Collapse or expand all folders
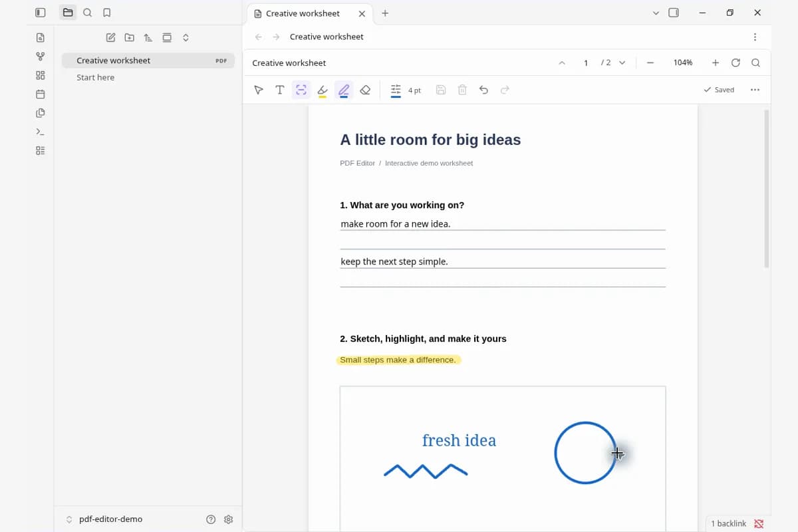Viewport: 798px width, 532px height. click(x=186, y=38)
